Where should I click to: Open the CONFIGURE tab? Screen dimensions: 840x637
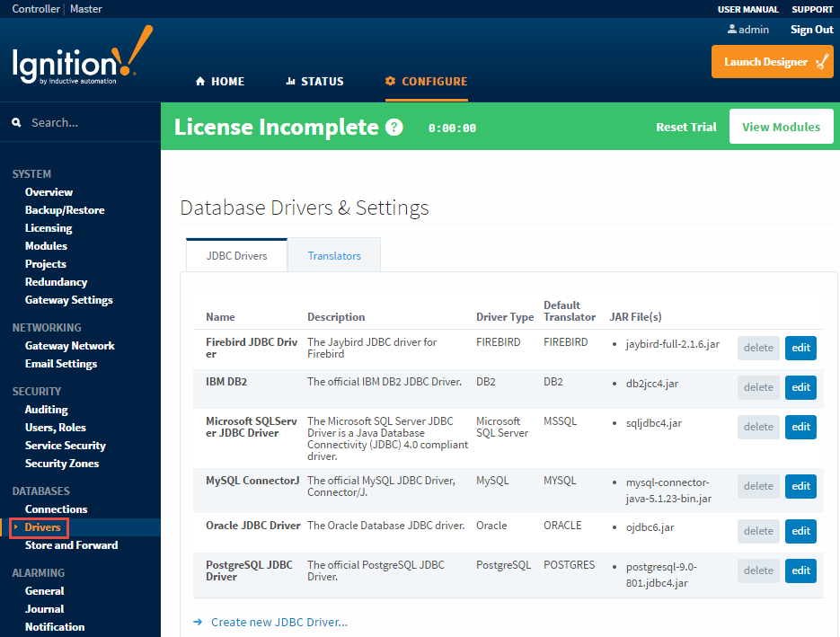pyautogui.click(x=427, y=82)
